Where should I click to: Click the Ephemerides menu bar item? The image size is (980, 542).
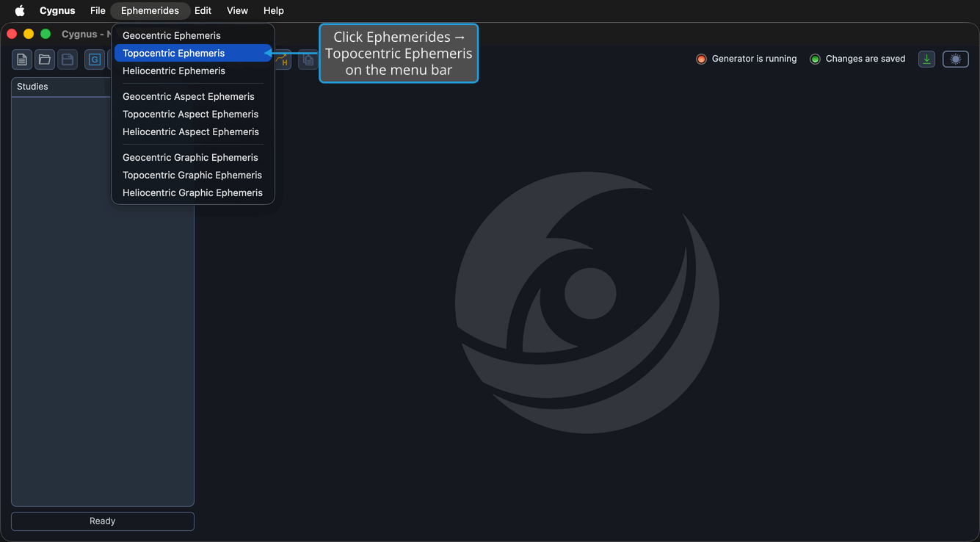pyautogui.click(x=150, y=10)
